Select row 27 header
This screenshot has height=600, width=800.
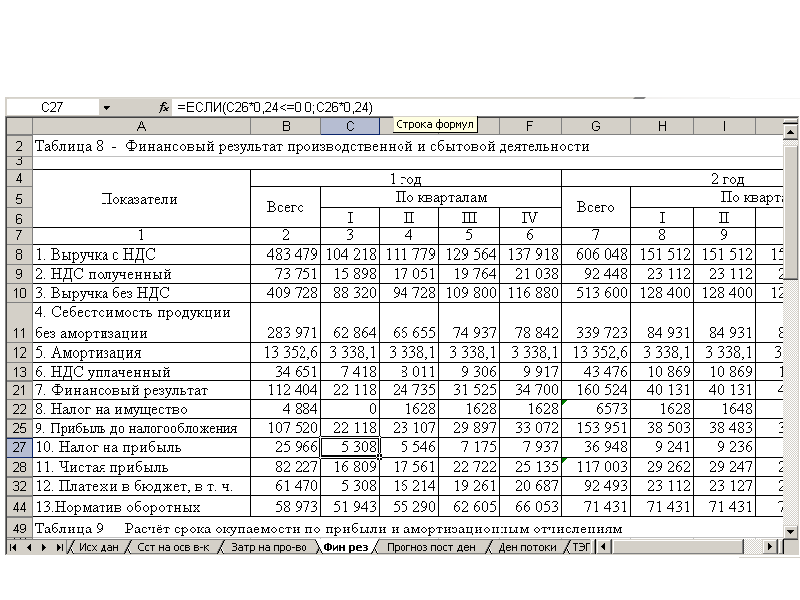coord(19,447)
